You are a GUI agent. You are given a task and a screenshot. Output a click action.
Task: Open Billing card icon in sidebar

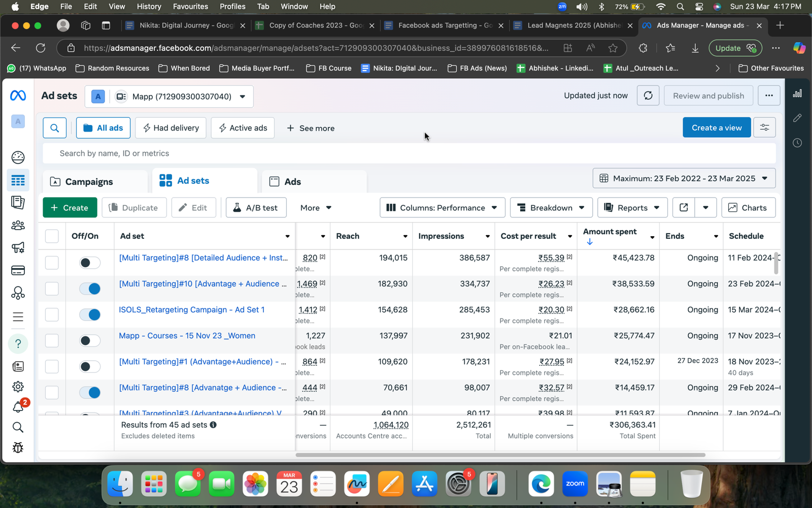18,270
